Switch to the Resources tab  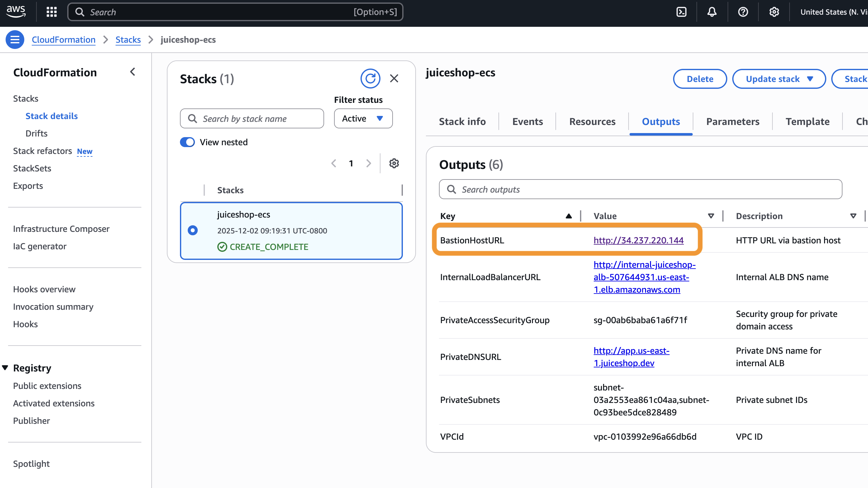592,122
